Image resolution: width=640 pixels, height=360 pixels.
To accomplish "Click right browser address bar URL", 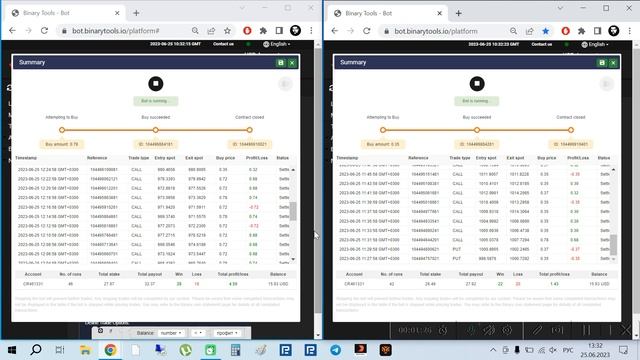I will click(x=436, y=31).
